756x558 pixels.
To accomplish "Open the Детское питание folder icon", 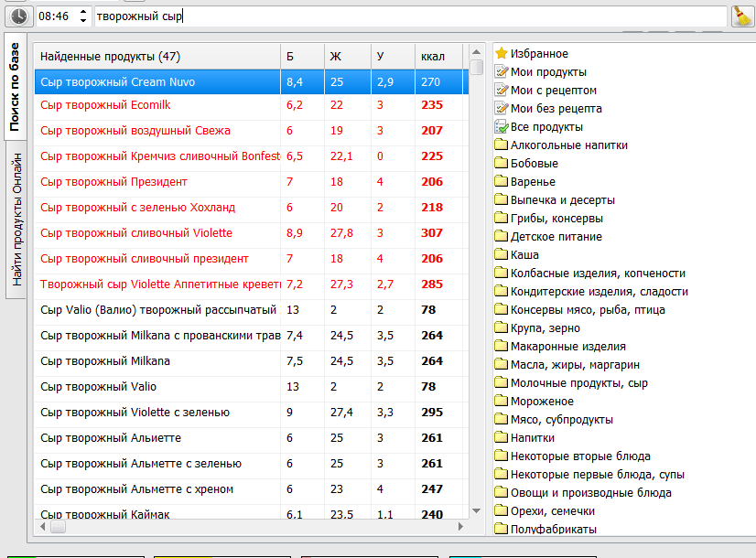I will [502, 236].
